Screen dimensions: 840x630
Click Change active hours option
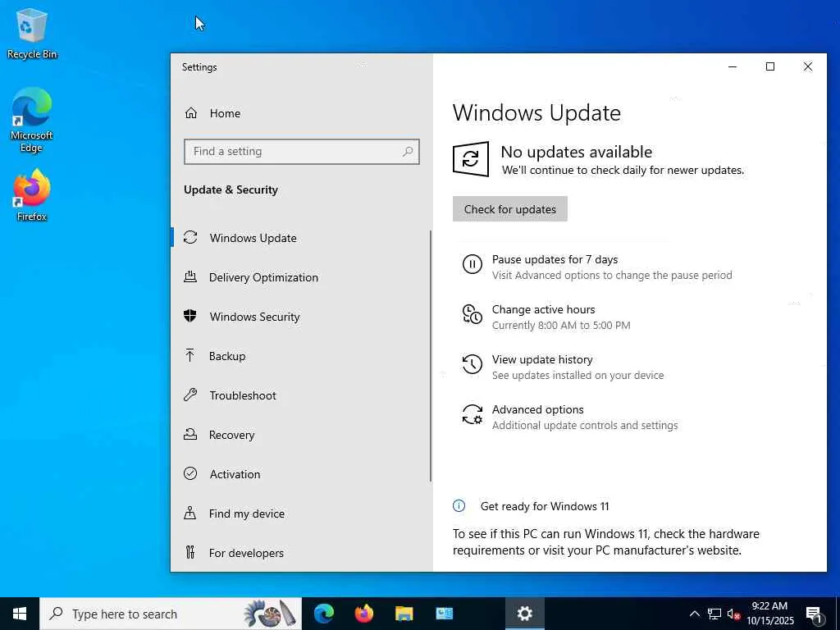(x=546, y=317)
